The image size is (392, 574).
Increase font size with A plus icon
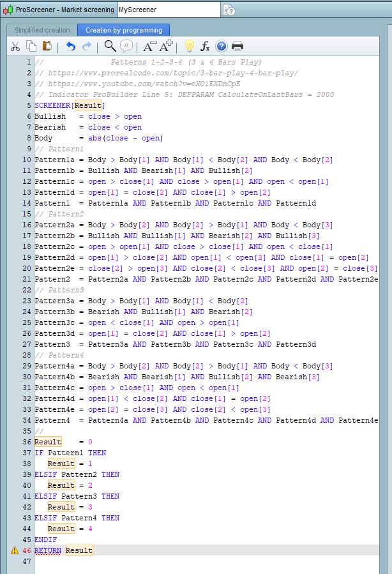(x=166, y=46)
